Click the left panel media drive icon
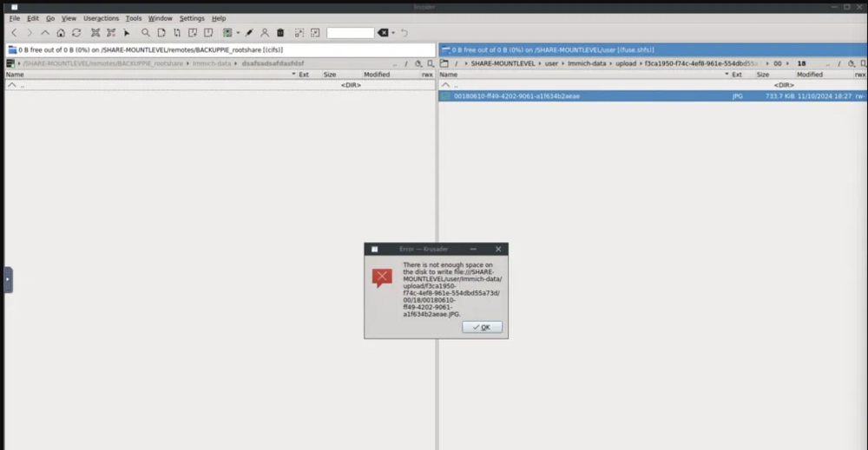 [10, 63]
